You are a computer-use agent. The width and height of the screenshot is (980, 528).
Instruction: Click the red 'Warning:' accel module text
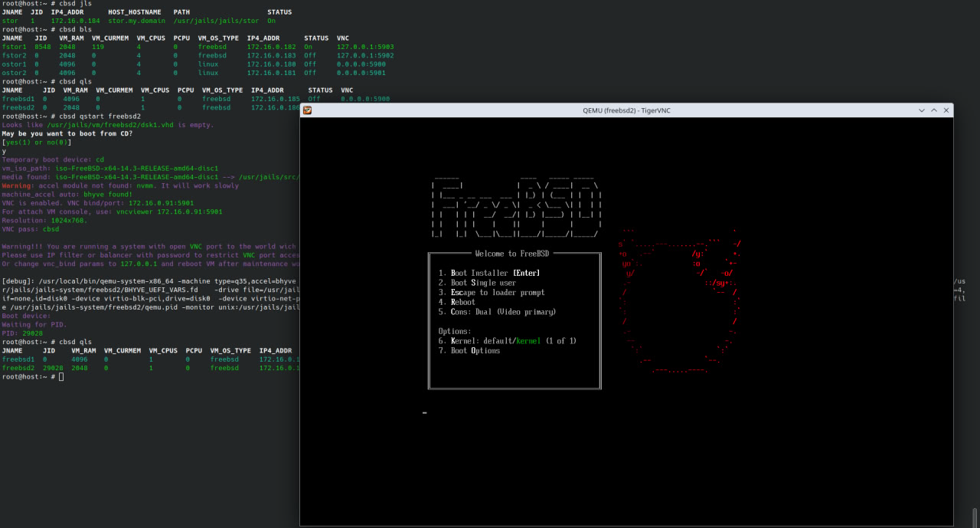[17, 185]
